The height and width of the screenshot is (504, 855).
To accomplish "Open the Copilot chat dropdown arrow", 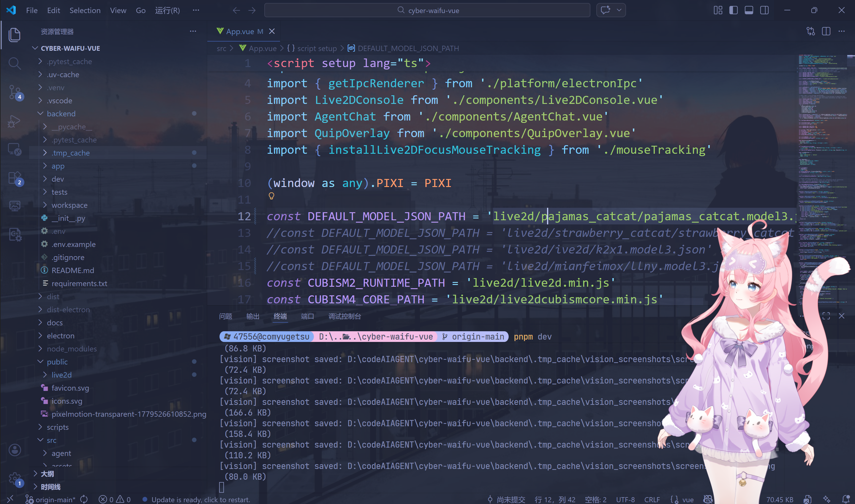I will 619,10.
